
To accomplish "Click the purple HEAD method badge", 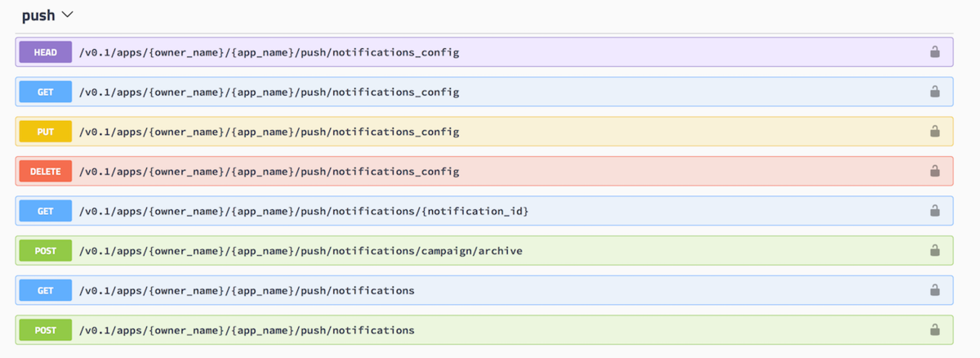I will (46, 52).
